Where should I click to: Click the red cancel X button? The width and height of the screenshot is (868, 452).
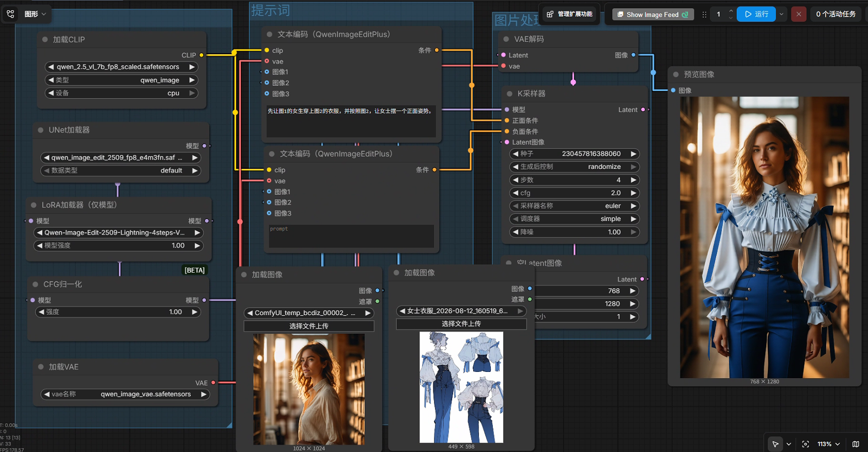point(799,14)
